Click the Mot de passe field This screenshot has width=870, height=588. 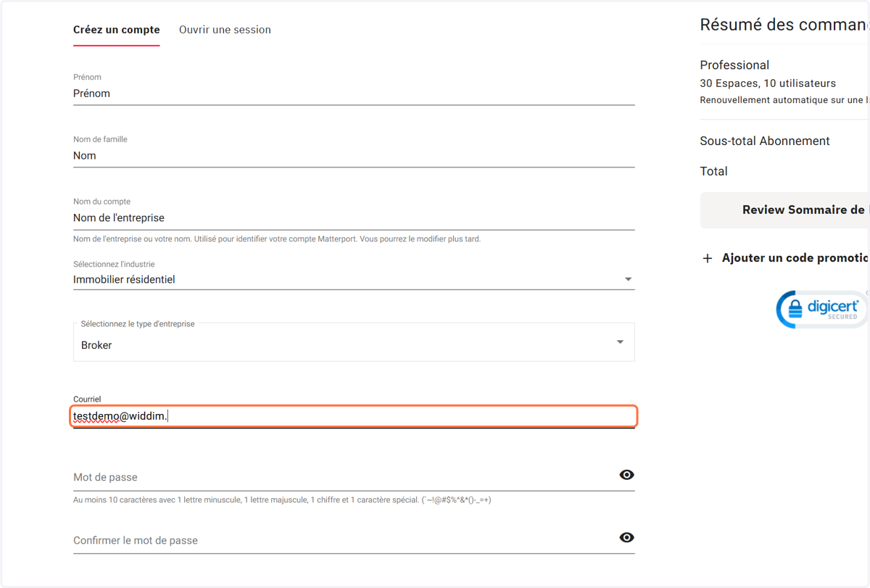(344, 477)
